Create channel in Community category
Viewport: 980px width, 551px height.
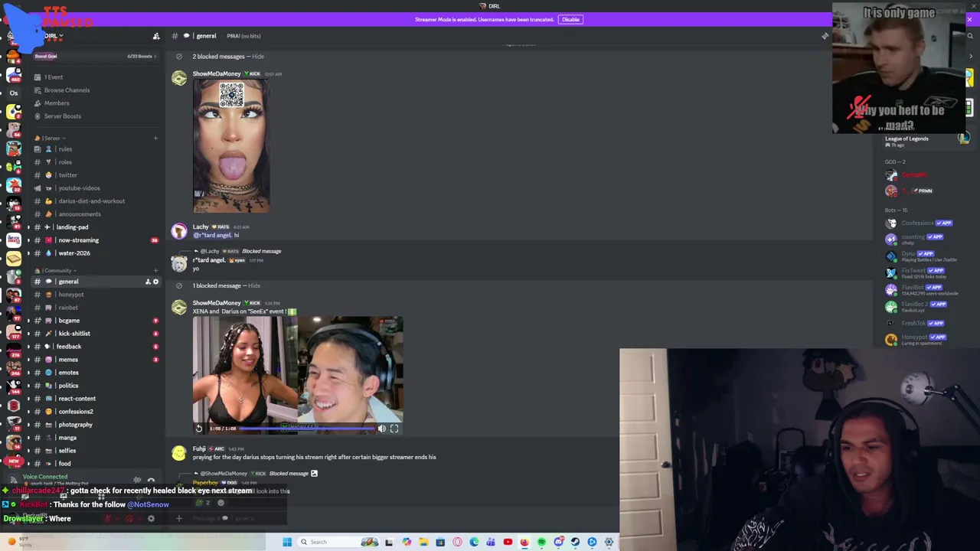coord(155,270)
